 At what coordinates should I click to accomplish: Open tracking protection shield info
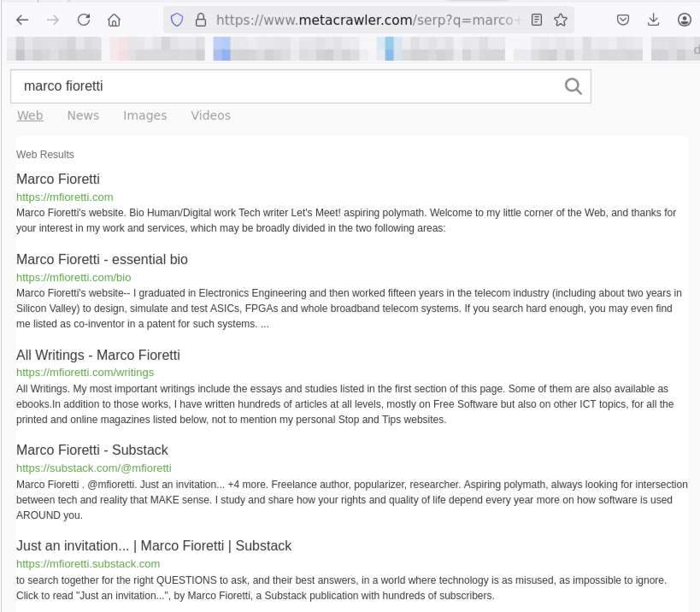177,21
